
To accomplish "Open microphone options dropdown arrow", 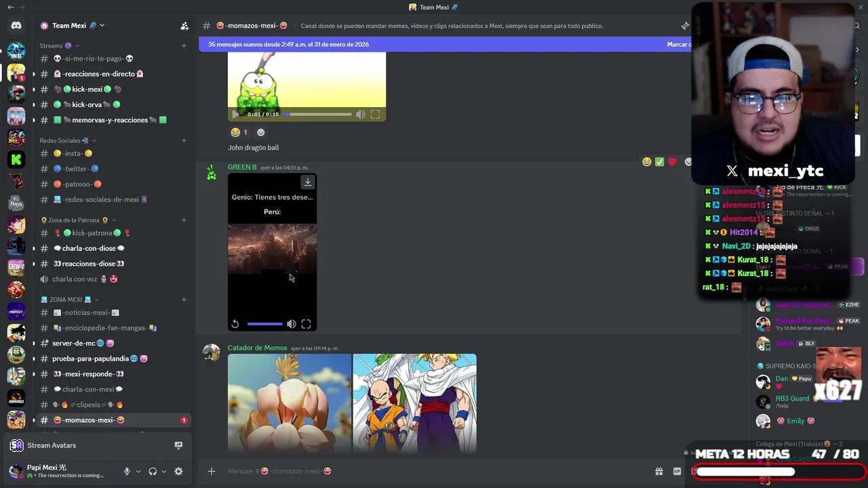I will tap(138, 472).
